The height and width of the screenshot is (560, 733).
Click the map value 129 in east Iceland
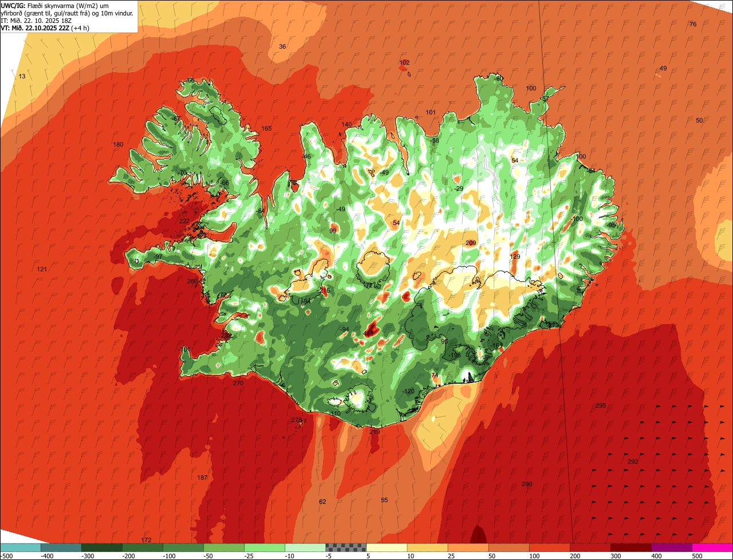point(515,257)
